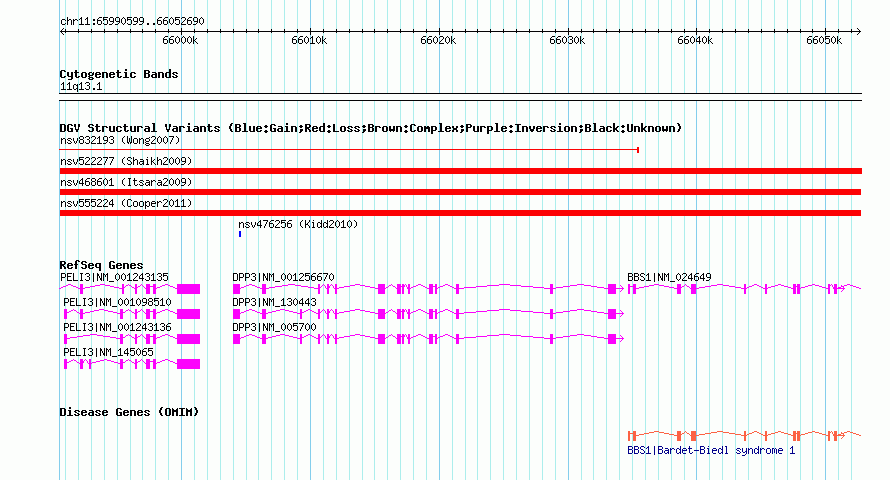The image size is (890, 480).
Task: Select the Cytogenetic Bands track title
Action: tap(119, 74)
